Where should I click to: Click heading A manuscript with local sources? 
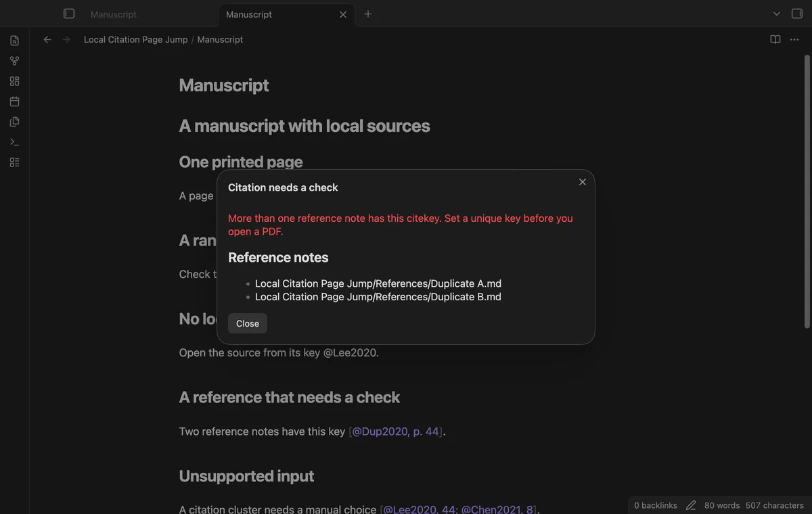click(x=304, y=126)
